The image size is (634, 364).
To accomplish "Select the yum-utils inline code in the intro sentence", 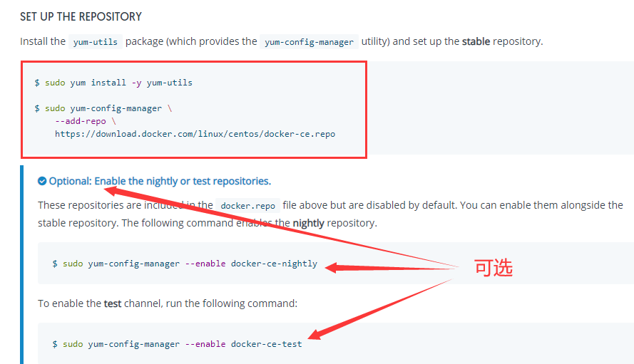I will click(x=96, y=42).
